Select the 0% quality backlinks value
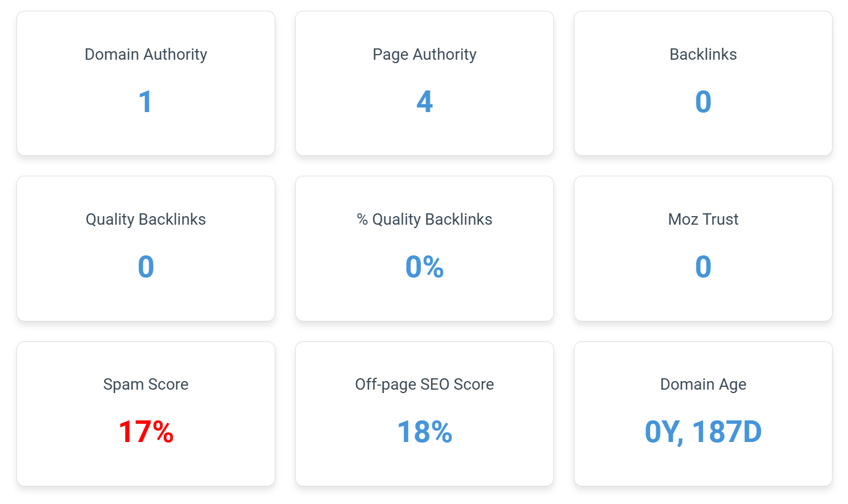 click(424, 267)
